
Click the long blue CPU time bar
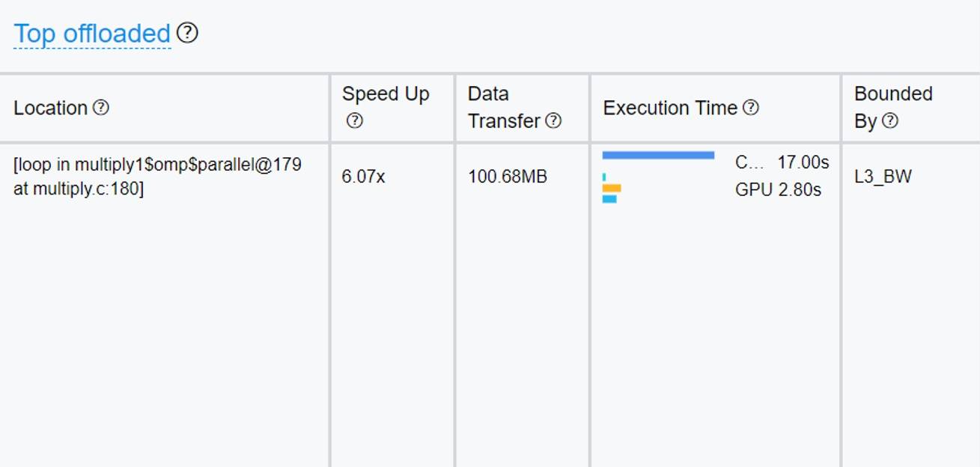point(658,156)
